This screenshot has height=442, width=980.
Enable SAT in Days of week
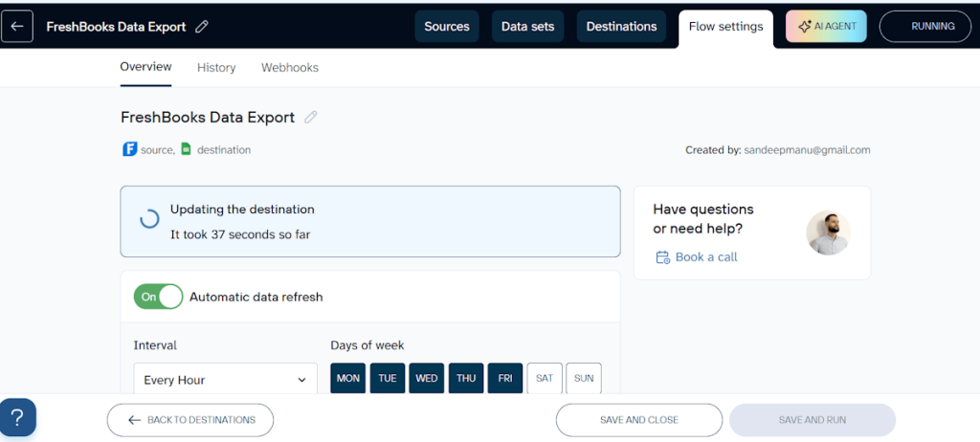(545, 378)
